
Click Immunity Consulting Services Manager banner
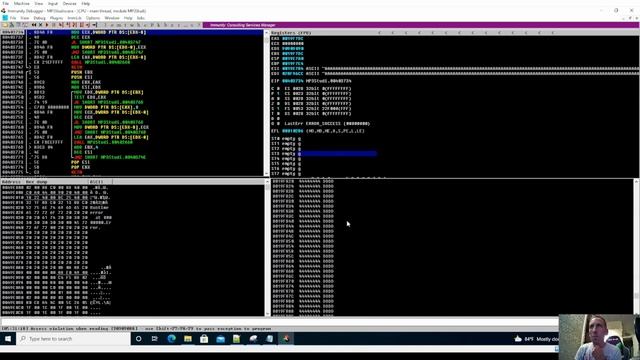243,25
